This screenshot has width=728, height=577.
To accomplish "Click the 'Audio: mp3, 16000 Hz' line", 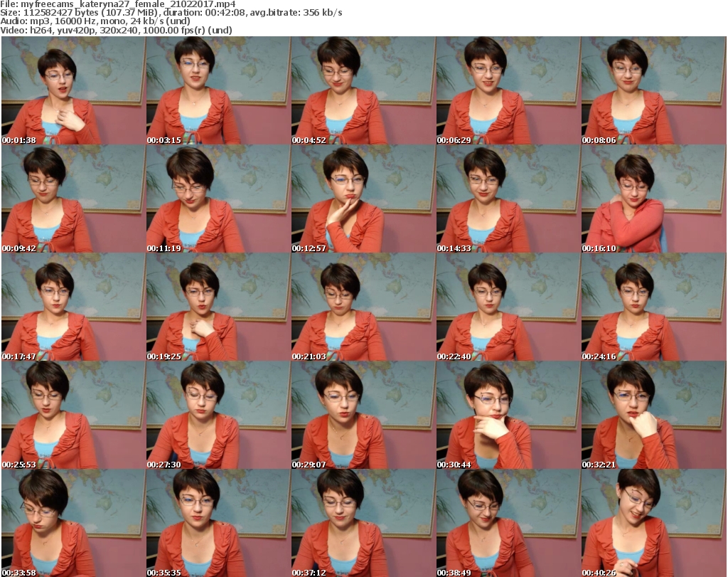I will tap(95, 21).
